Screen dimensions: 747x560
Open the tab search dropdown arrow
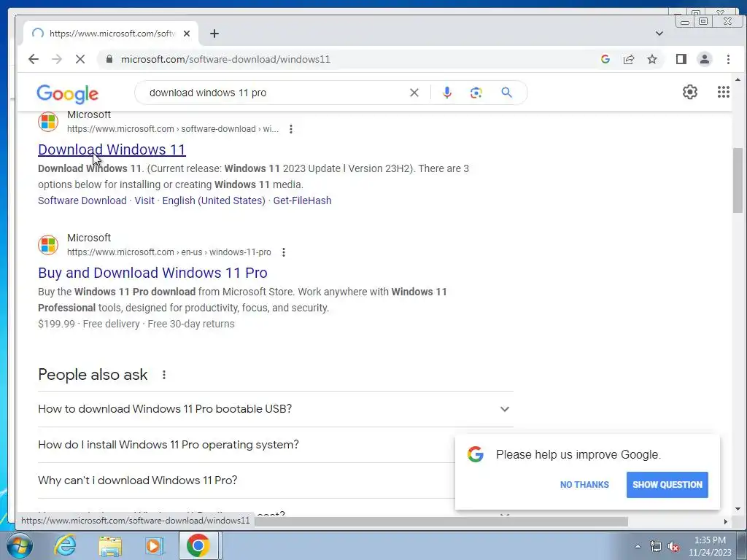(659, 34)
